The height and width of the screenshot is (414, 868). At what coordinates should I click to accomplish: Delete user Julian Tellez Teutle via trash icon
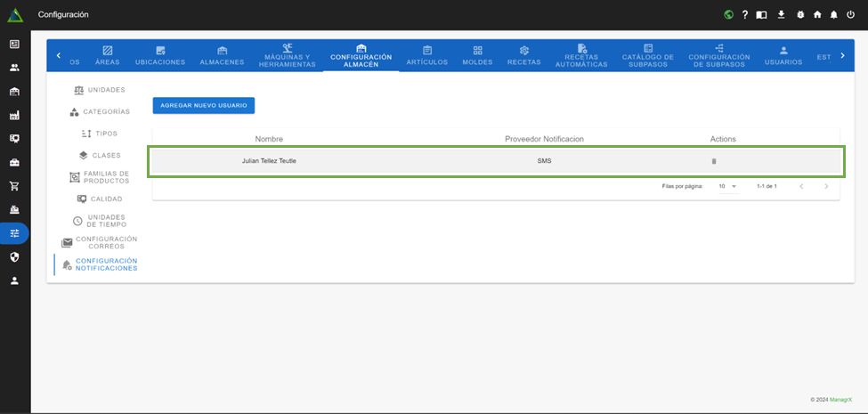(713, 161)
